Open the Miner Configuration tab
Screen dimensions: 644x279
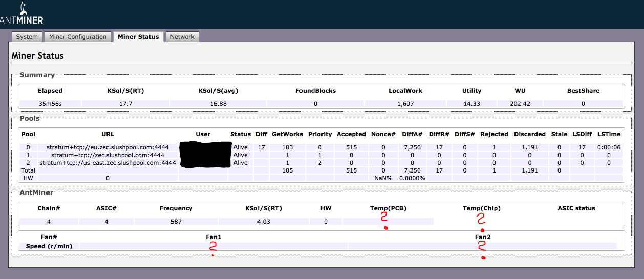tap(78, 37)
